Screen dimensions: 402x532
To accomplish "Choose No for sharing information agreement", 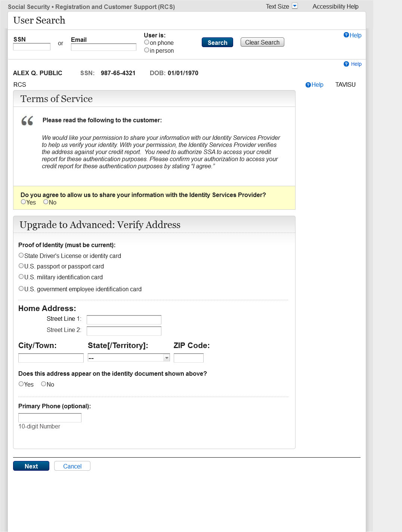I will (x=46, y=202).
